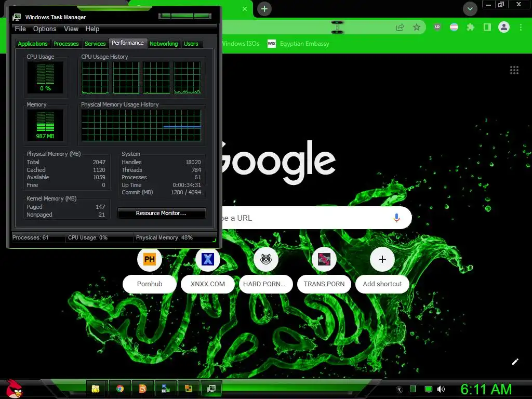Open the Google apps grid
Screen dimensions: 532x399
514,70
